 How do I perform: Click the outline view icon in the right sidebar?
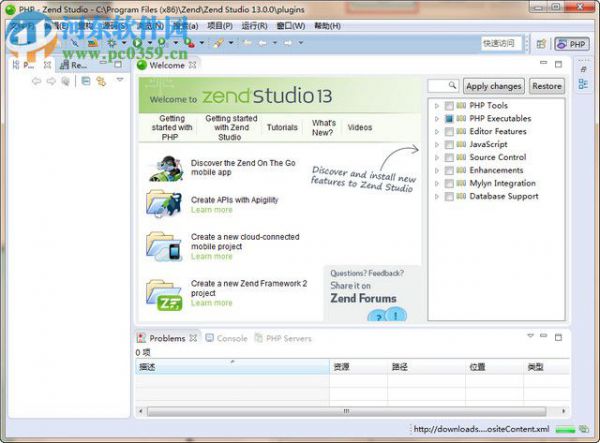coord(583,84)
